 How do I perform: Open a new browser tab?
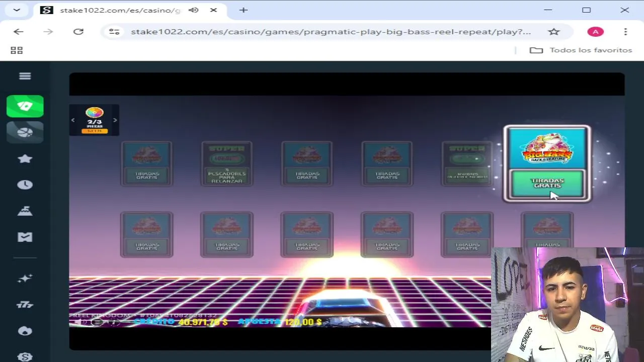pyautogui.click(x=244, y=10)
